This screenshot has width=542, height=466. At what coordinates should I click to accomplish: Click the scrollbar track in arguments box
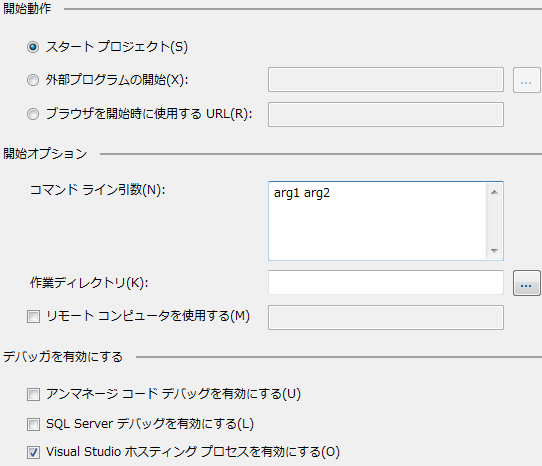[x=494, y=221]
